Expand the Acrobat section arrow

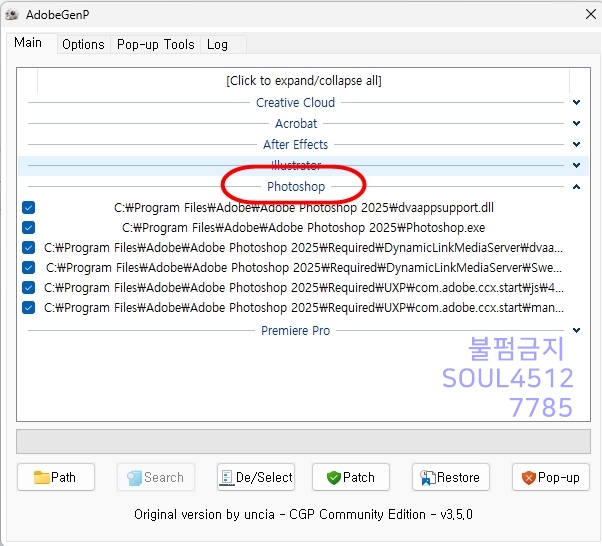click(576, 123)
